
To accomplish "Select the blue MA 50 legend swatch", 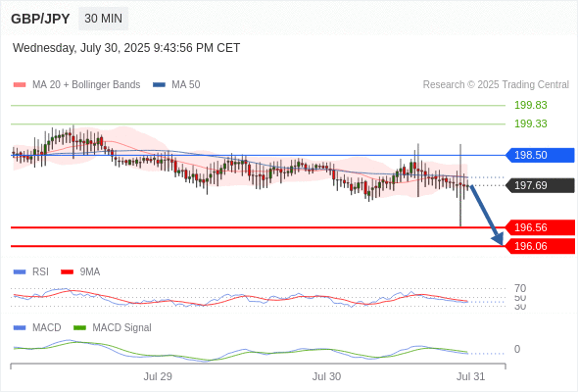I will pyautogui.click(x=159, y=85).
